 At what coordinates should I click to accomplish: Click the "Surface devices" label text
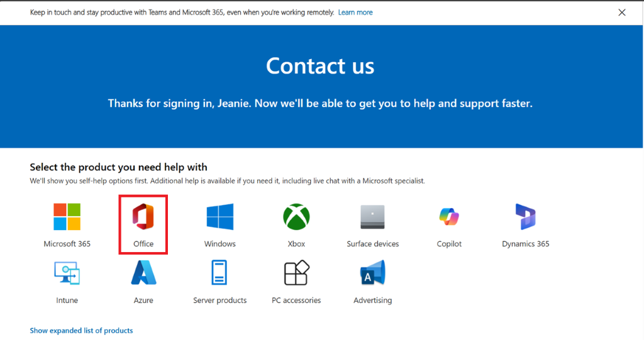point(372,244)
